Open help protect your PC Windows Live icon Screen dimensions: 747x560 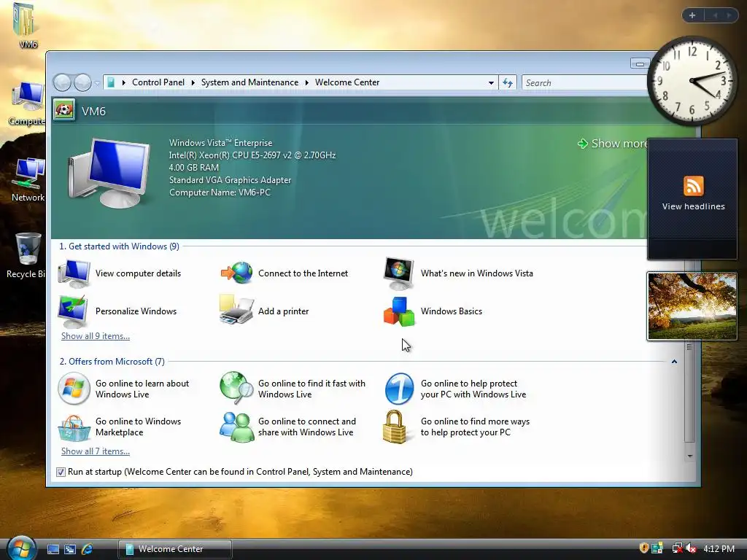click(x=399, y=389)
